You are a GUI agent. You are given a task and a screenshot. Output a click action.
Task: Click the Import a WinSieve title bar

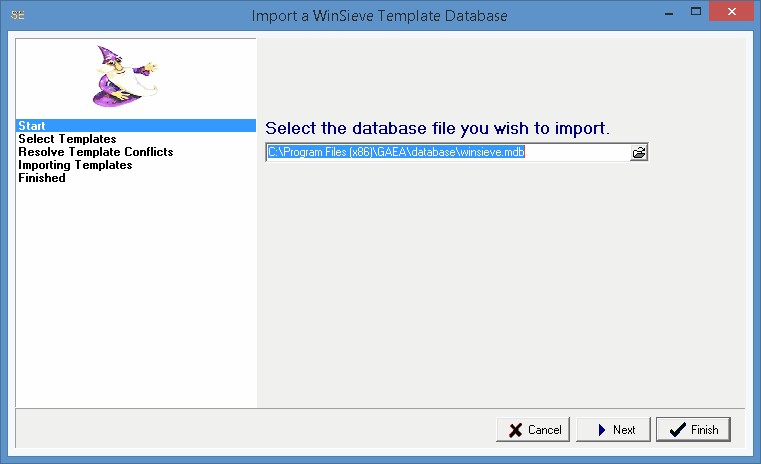pos(380,15)
